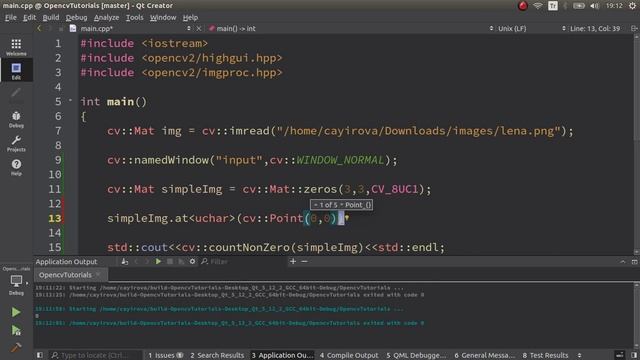Open the main() -> int symbol dropdown
Viewport: 640px width, 360px height.
[351, 29]
